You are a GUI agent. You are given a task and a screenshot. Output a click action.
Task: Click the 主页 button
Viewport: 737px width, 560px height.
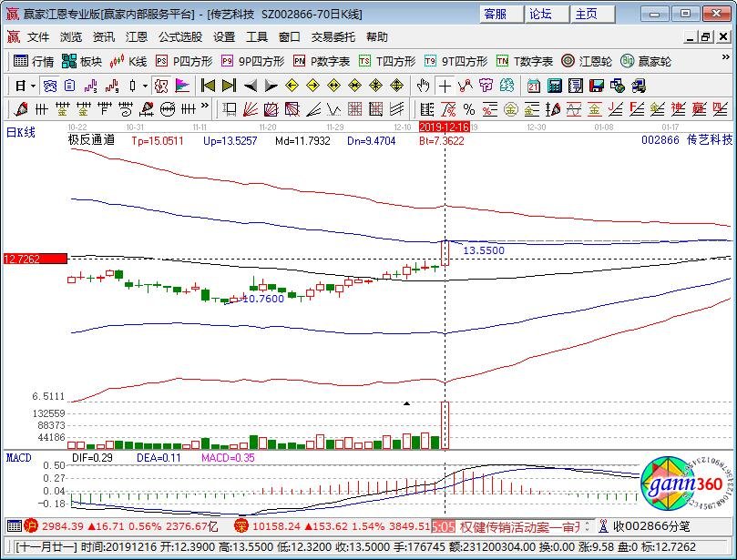pyautogui.click(x=593, y=14)
